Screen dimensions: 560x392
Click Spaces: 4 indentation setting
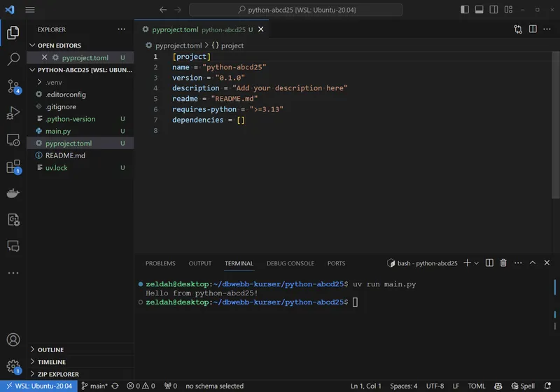404,386
